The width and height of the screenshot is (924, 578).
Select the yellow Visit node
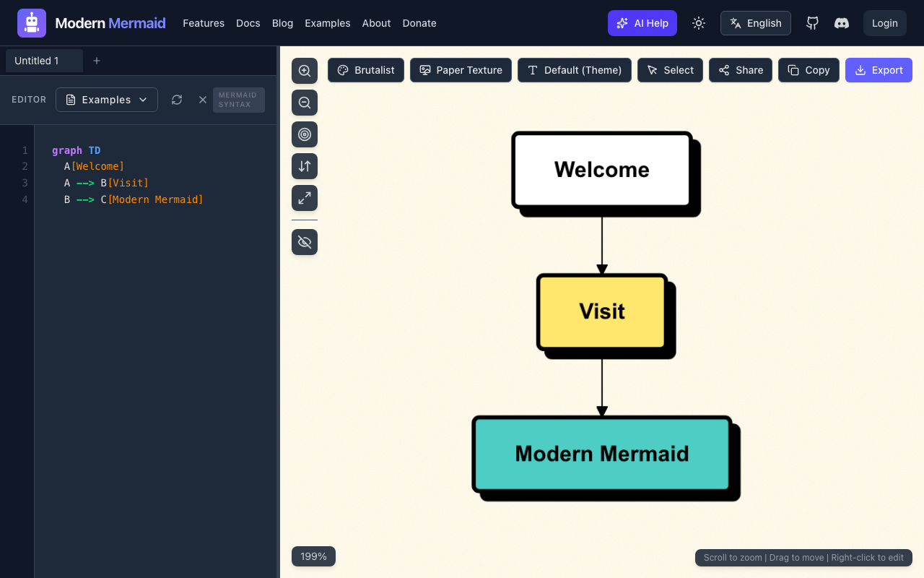pyautogui.click(x=602, y=311)
